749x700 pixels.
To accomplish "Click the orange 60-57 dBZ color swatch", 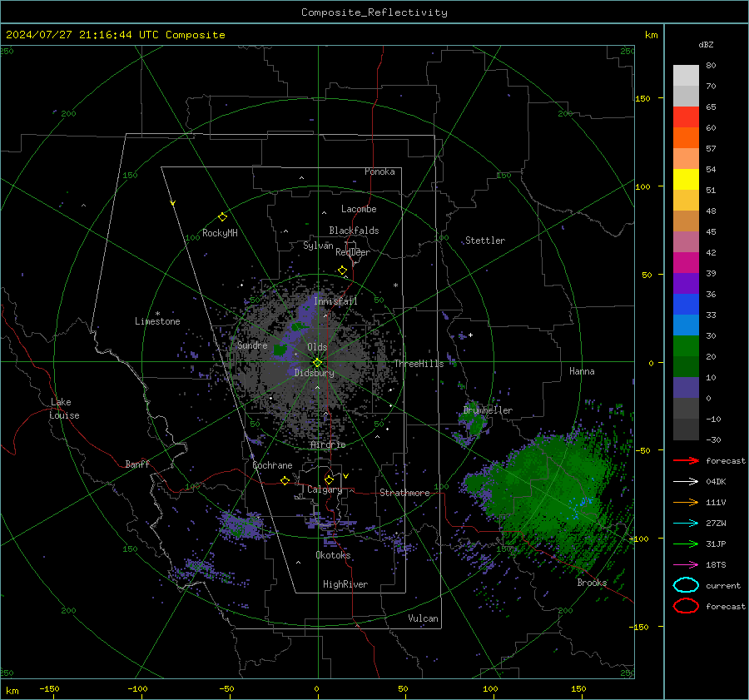I will click(x=686, y=138).
